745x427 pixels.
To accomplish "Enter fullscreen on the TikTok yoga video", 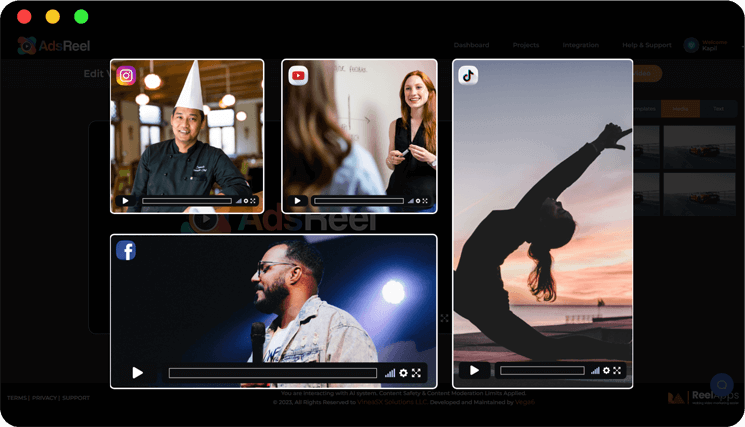I will (618, 370).
